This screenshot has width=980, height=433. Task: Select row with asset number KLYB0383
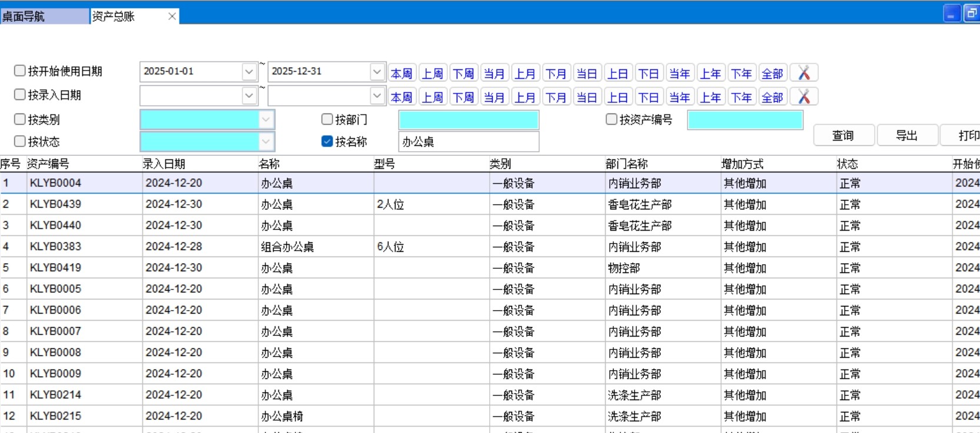click(56, 247)
